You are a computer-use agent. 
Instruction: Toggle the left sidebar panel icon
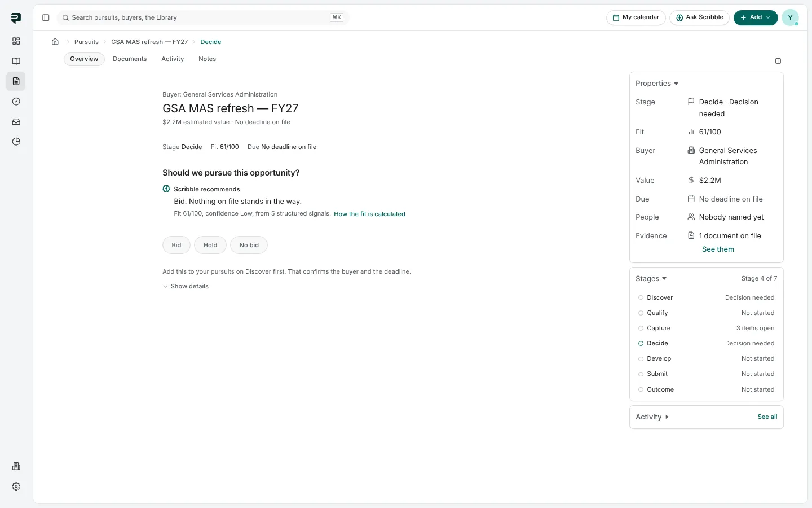click(x=46, y=17)
